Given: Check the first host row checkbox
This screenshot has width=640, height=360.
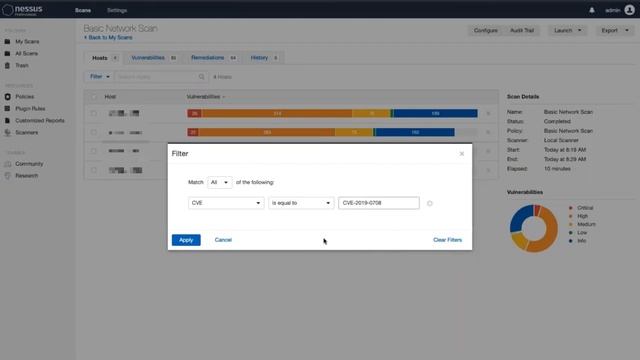Looking at the screenshot, I should 93,113.
